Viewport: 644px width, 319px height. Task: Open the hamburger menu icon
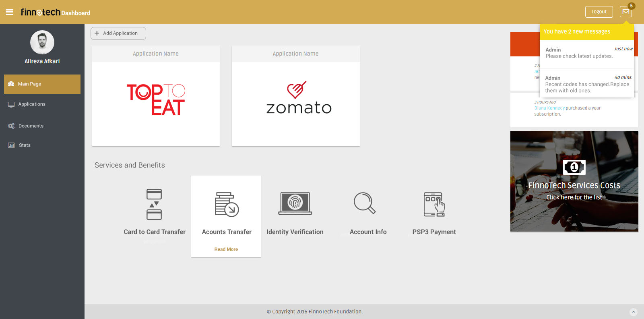(9, 12)
